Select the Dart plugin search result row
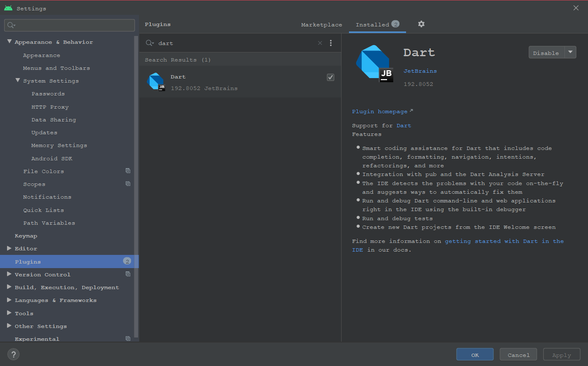Viewport: 588px width, 366px height. [x=240, y=82]
